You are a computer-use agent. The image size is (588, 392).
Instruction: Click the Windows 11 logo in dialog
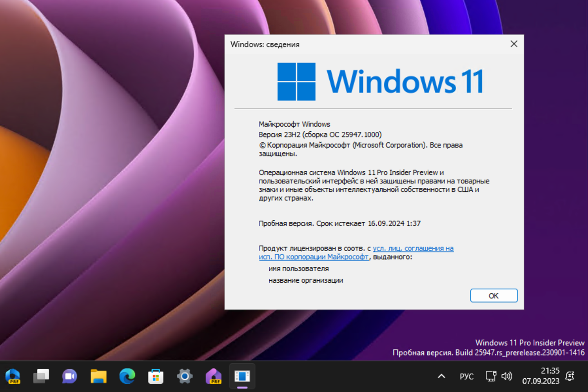coord(380,82)
